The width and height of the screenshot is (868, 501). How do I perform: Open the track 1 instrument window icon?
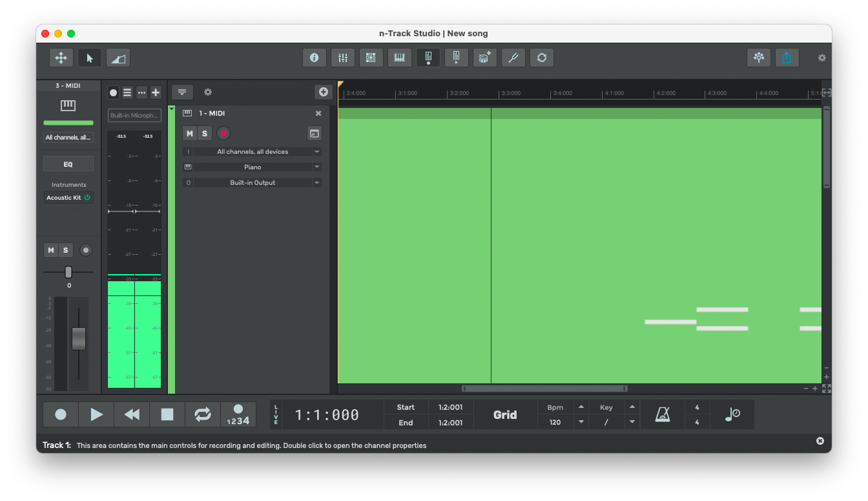click(315, 134)
